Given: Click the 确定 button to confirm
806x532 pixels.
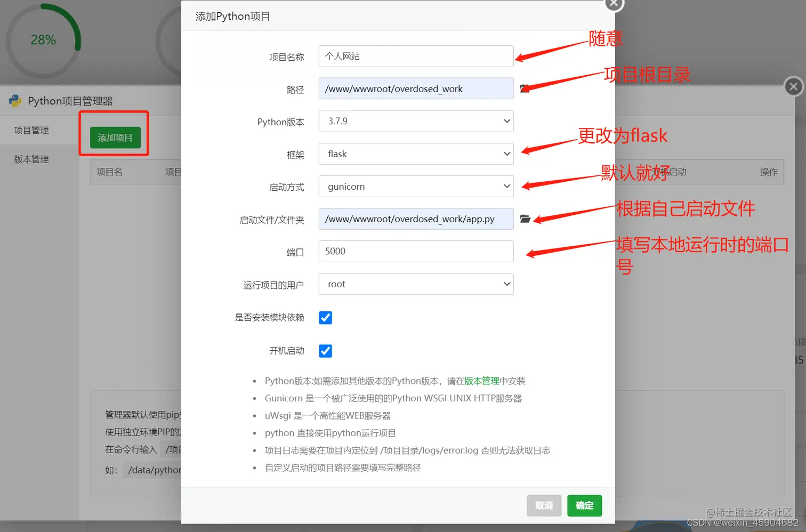Looking at the screenshot, I should (x=584, y=505).
